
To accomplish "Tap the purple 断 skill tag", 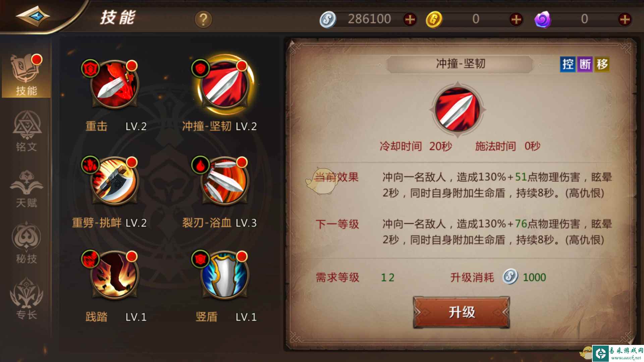I will click(585, 64).
